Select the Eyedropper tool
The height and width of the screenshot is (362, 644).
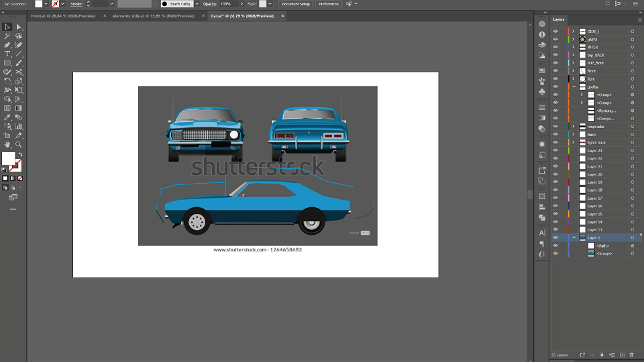7,117
